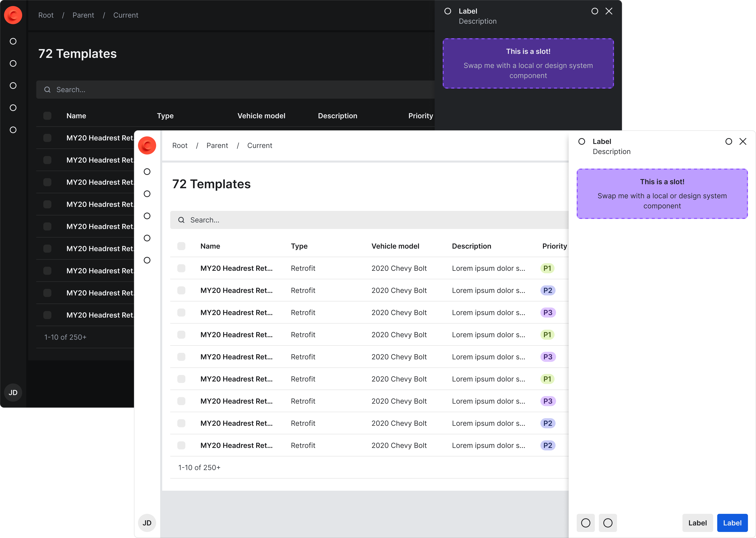756x538 pixels.
Task: Click the topmost circle icon in the dark sidebar
Action: [13, 41]
